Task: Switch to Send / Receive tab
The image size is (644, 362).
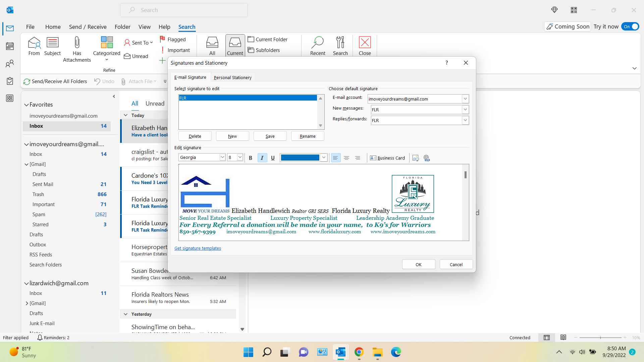Action: (88, 27)
